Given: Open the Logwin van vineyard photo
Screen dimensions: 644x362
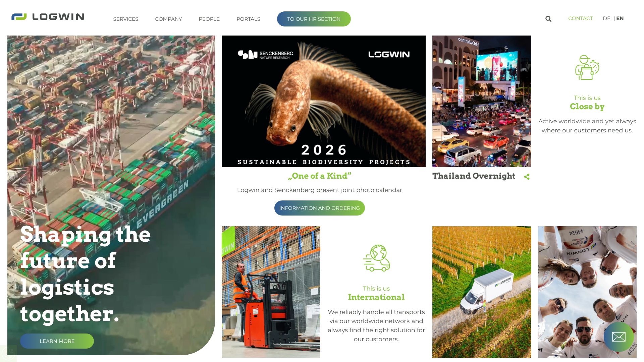Looking at the screenshot, I should pyautogui.click(x=482, y=292).
